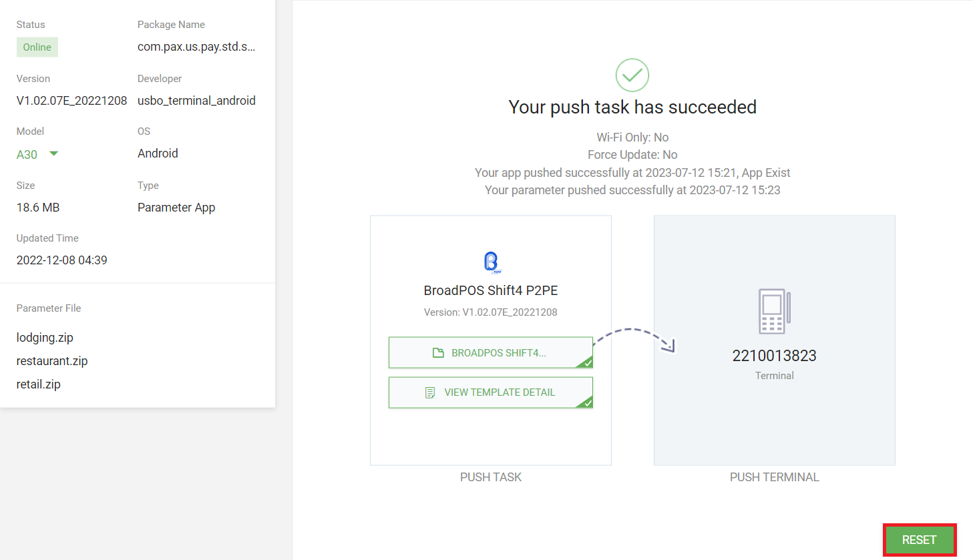Click the BroadPOS Shift4 P2PE app title
Image resolution: width=973 pixels, height=560 pixels.
491,290
